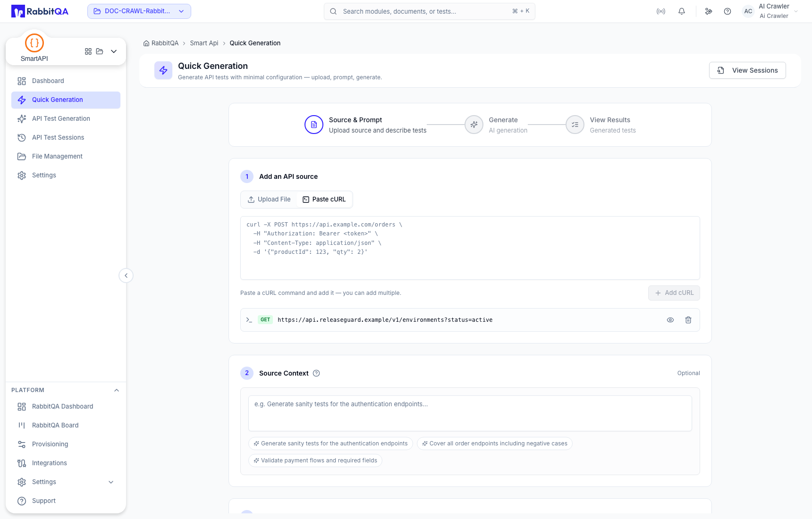Open Integrations in the platform menu

point(66,463)
